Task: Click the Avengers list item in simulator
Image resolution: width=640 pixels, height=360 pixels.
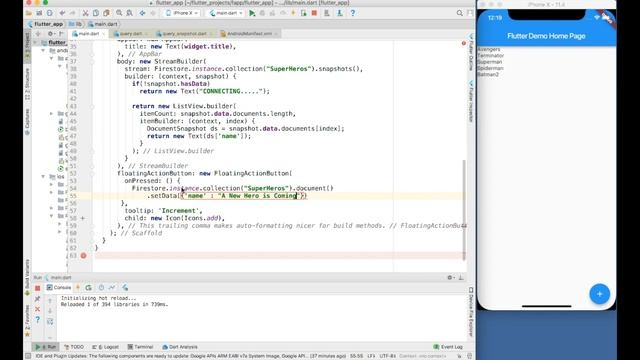Action: [489, 49]
